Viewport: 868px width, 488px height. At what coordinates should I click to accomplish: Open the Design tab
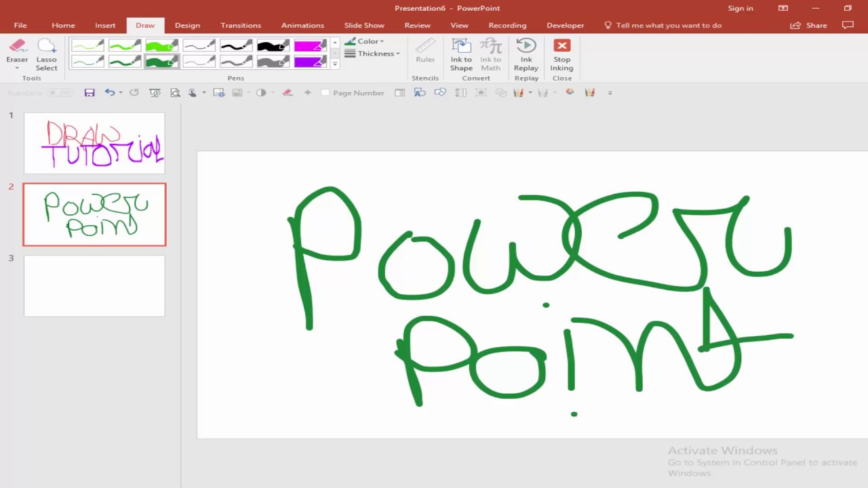click(187, 25)
